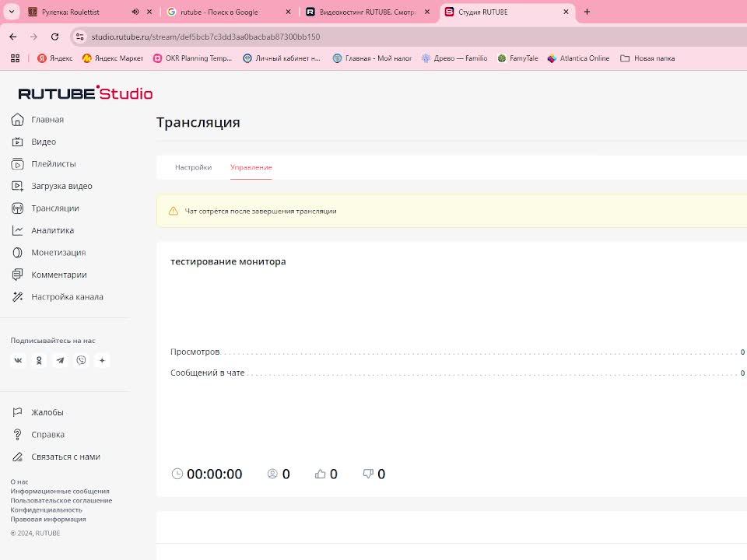Click the stream title тестирование монитора
Viewport: 747px width, 560px height.
point(228,261)
